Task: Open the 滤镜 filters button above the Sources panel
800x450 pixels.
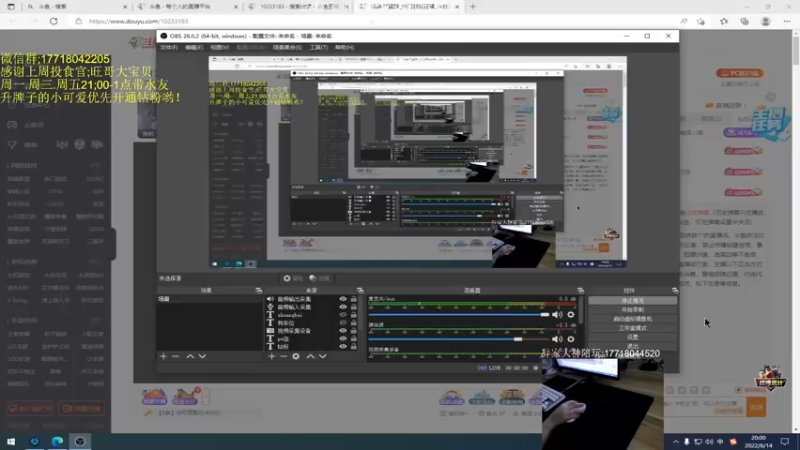Action: pos(319,279)
